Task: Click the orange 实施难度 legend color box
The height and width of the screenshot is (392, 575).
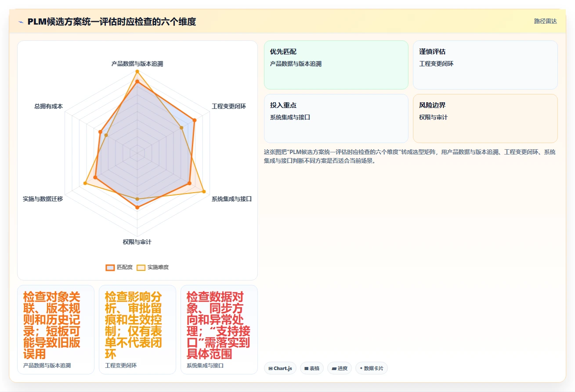Action: (141, 267)
